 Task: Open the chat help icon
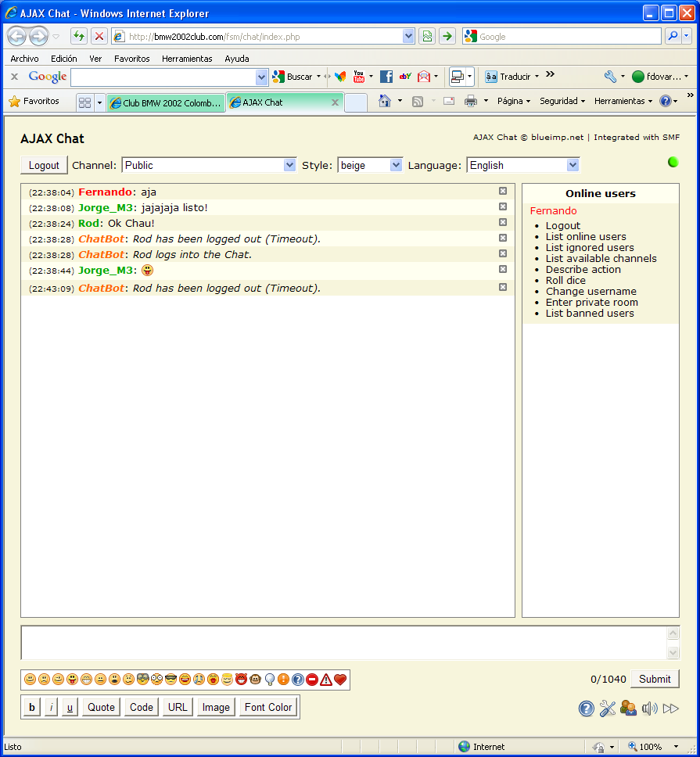(x=586, y=709)
